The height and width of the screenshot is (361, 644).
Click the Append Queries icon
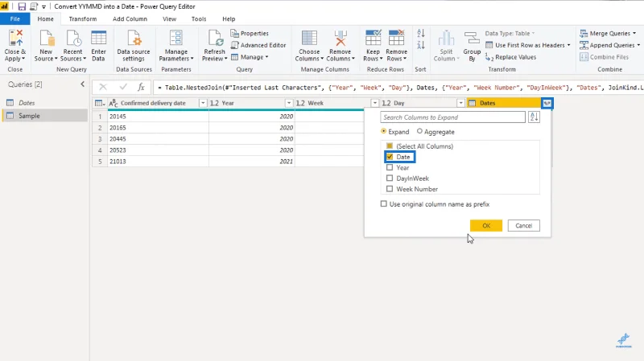(584, 45)
